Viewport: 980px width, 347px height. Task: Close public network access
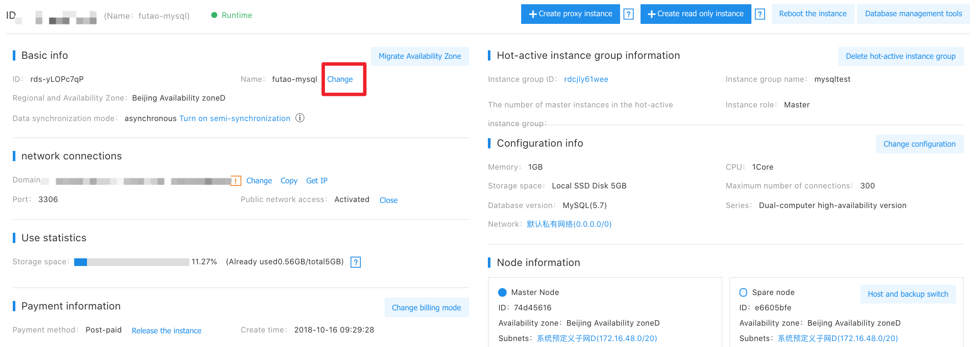tap(388, 200)
